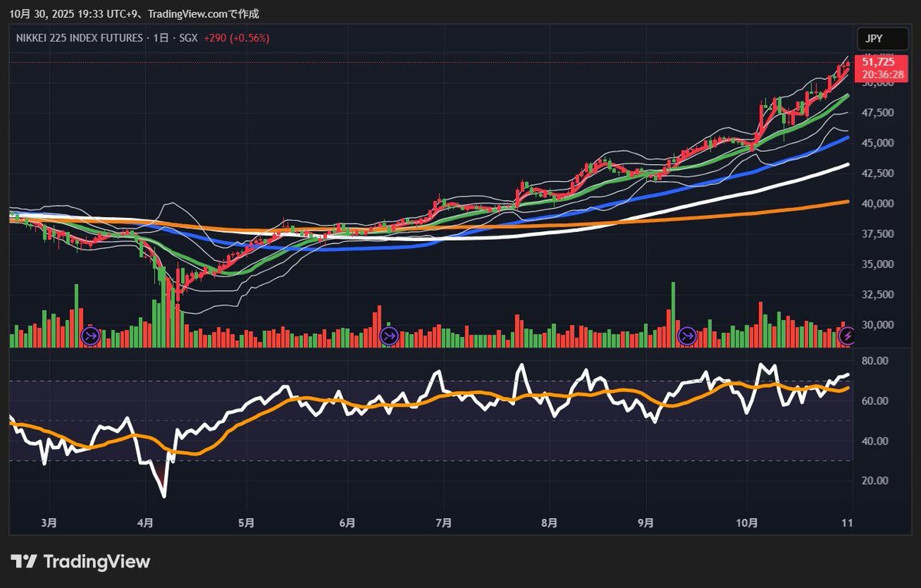This screenshot has width=921, height=588.
Task: Click the TradingView logo at bottom left
Action: tap(81, 562)
